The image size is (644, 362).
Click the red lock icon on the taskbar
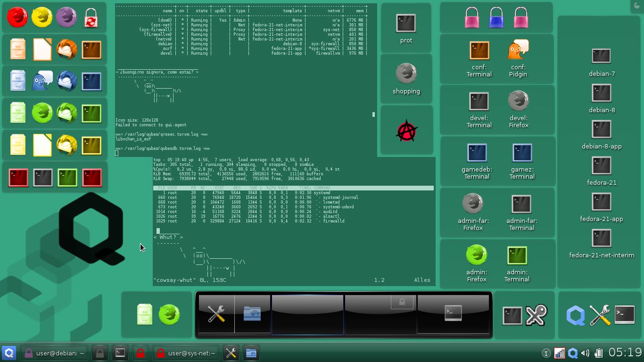click(x=141, y=353)
